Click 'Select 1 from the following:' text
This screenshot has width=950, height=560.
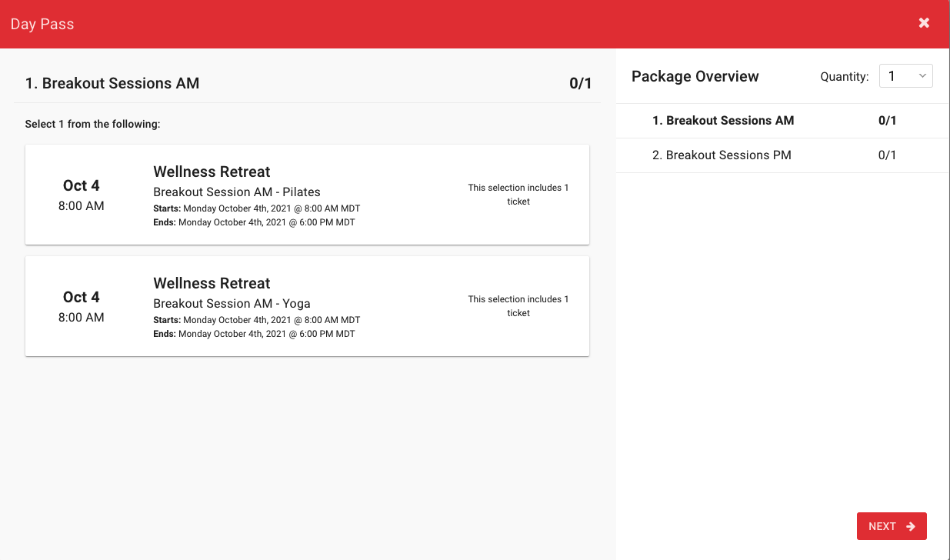92,124
